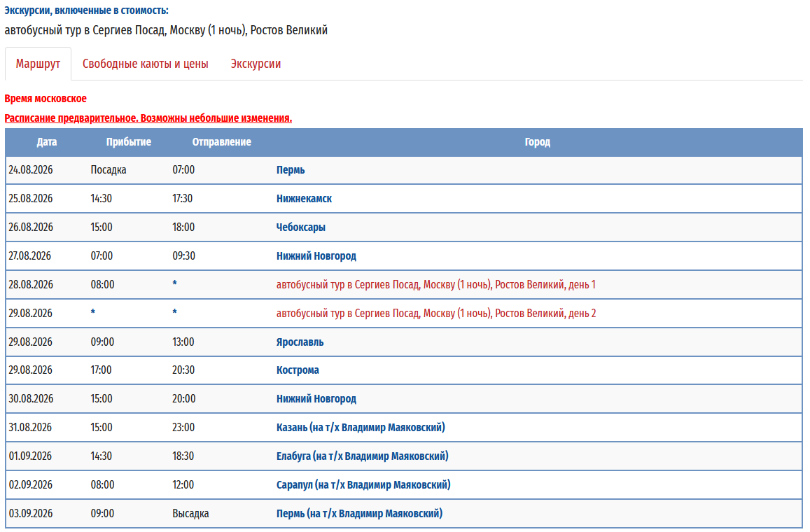Select the Сарапул stop link
Screen dimensions: 810x532
(x=363, y=485)
